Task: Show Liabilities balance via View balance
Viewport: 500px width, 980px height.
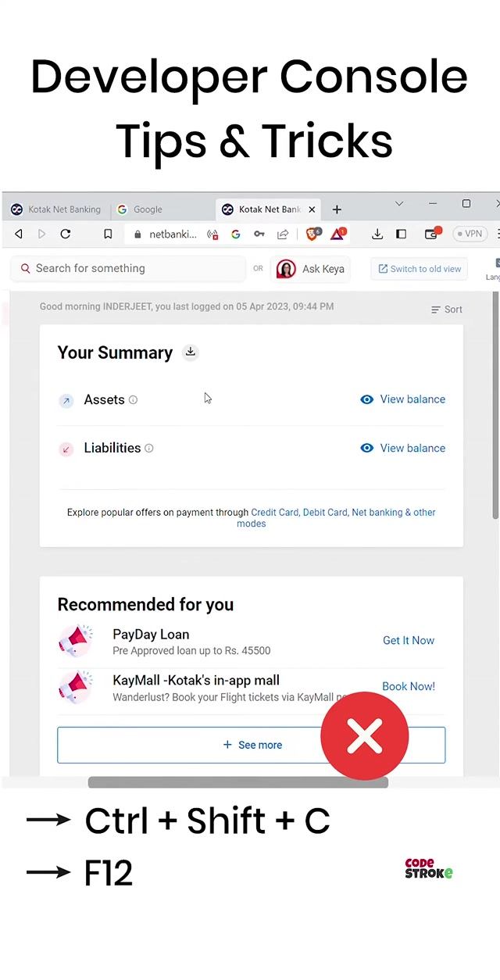Action: click(403, 448)
